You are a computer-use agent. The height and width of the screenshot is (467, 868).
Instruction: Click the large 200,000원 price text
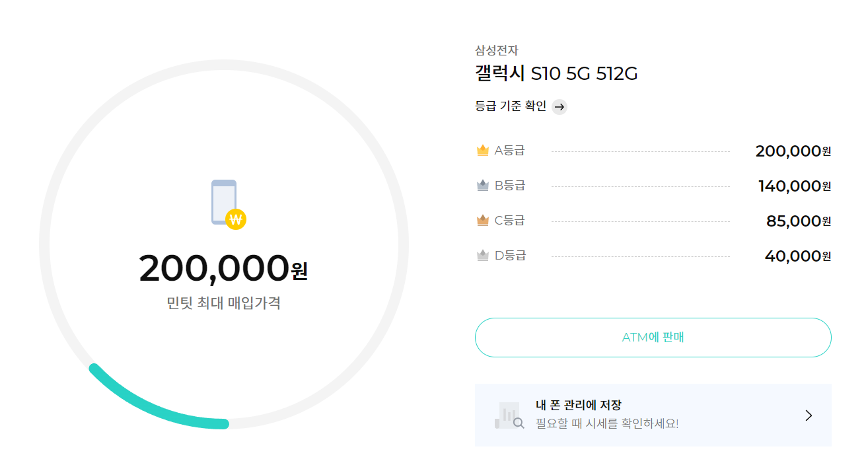coord(223,268)
